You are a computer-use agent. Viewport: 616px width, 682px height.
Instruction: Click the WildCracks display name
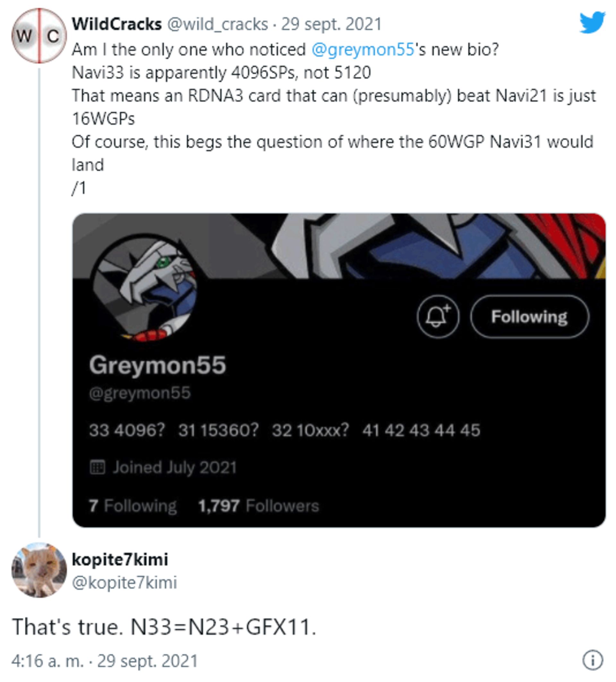point(117,24)
